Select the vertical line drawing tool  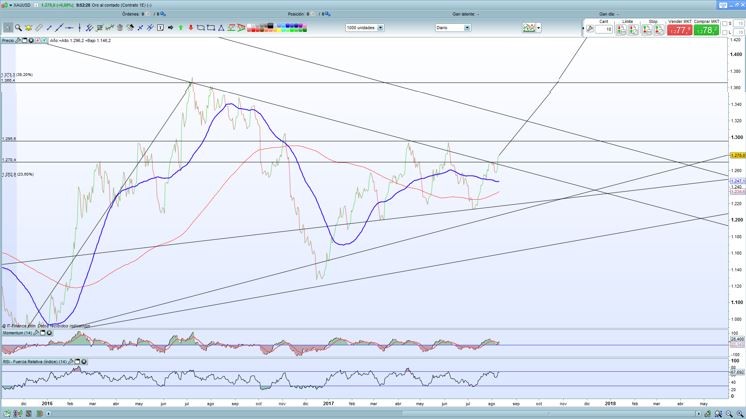click(79, 28)
